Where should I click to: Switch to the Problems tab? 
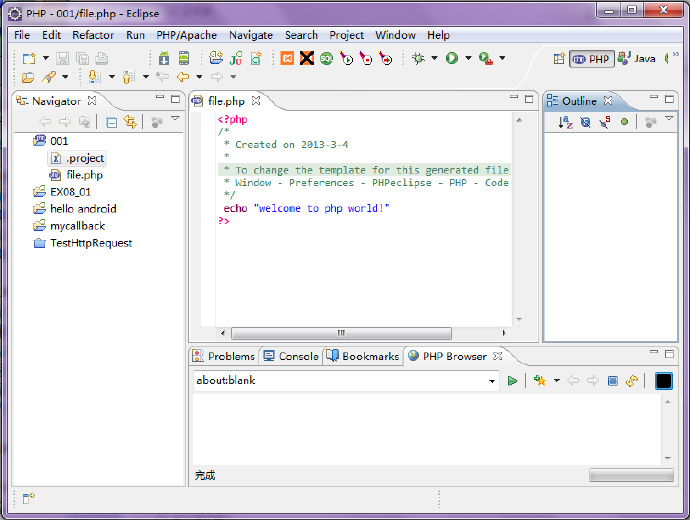(x=224, y=356)
